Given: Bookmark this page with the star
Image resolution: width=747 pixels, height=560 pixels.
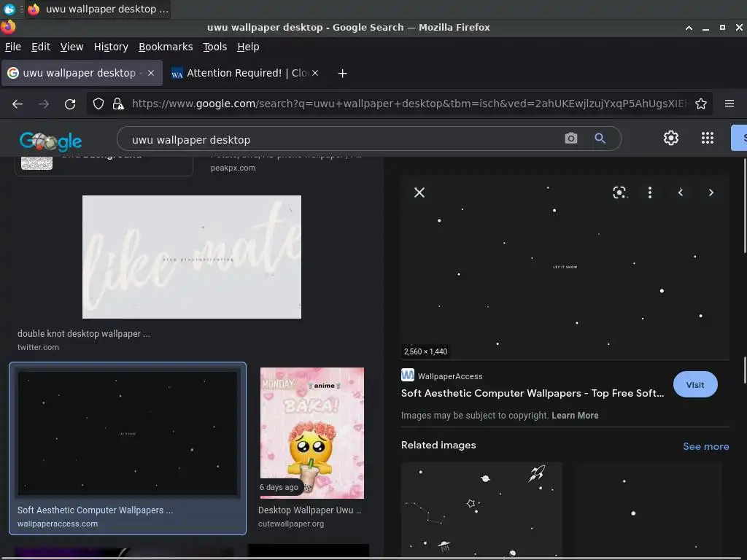Looking at the screenshot, I should point(700,104).
